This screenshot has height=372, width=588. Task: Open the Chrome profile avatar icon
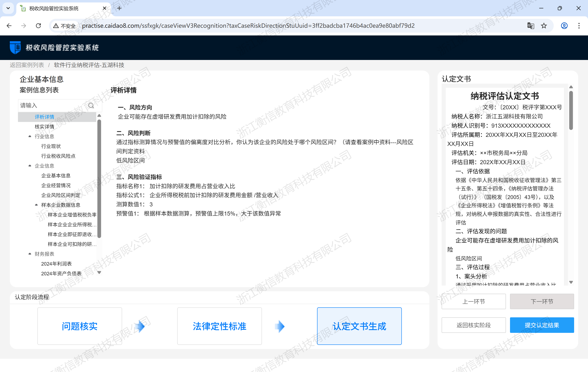(564, 26)
